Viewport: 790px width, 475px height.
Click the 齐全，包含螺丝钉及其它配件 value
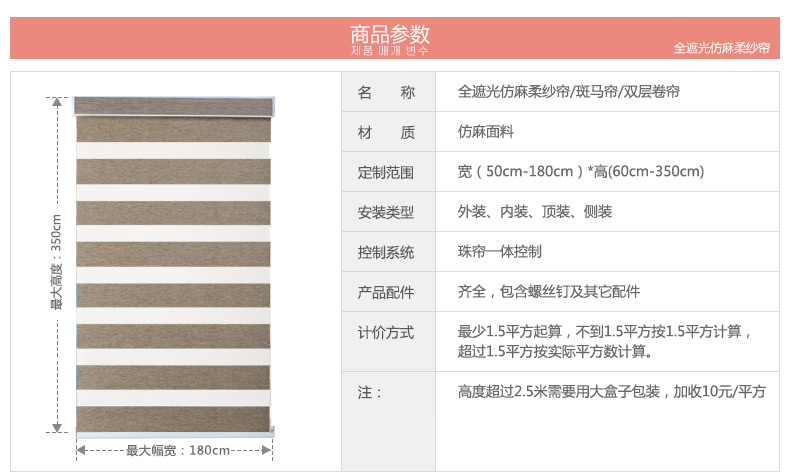pos(549,291)
